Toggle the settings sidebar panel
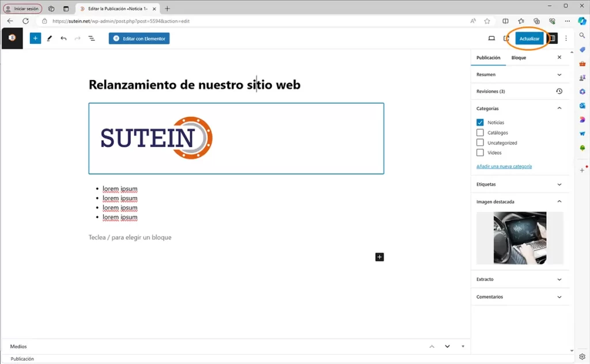Viewport: 590px width, 364px height. [552, 39]
